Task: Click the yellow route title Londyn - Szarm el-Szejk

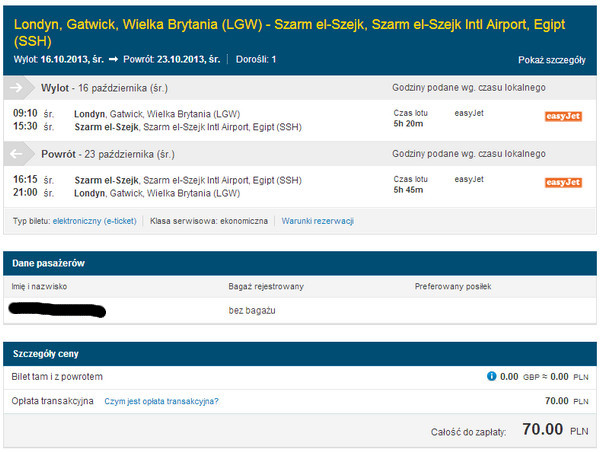Action: tap(289, 33)
